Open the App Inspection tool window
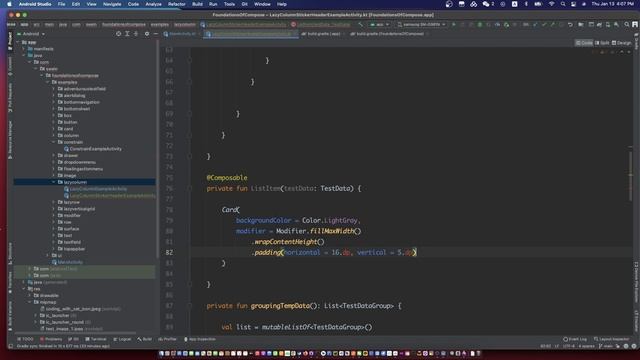The image size is (640, 360). point(200,339)
